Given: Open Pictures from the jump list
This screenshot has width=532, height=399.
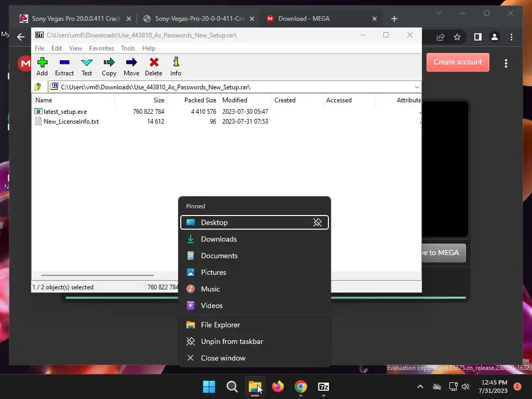Looking at the screenshot, I should tap(255, 272).
